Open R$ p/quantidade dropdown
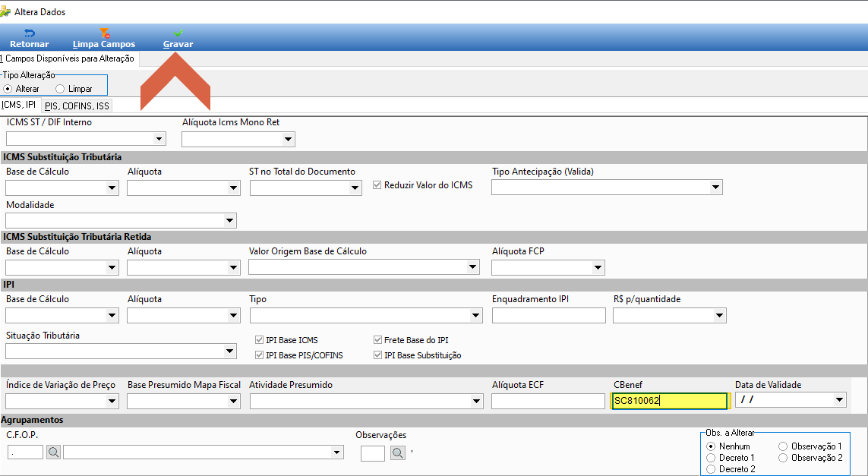 [720, 316]
